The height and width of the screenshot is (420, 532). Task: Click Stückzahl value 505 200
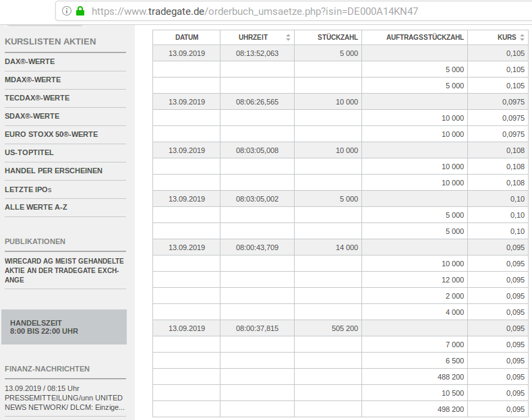(x=345, y=328)
